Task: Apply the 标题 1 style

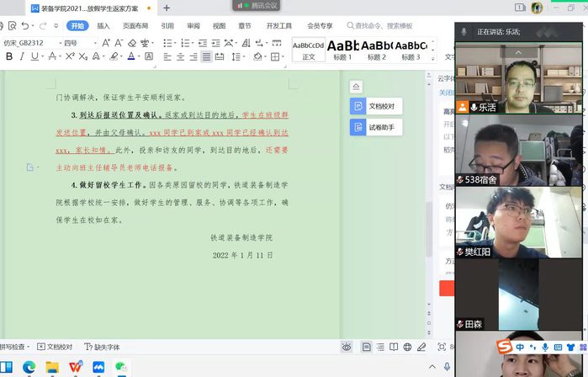Action: (x=342, y=50)
